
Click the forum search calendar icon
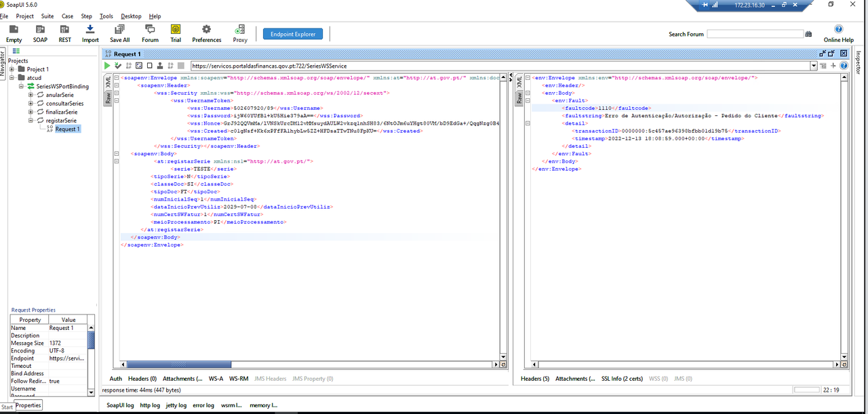(x=808, y=34)
